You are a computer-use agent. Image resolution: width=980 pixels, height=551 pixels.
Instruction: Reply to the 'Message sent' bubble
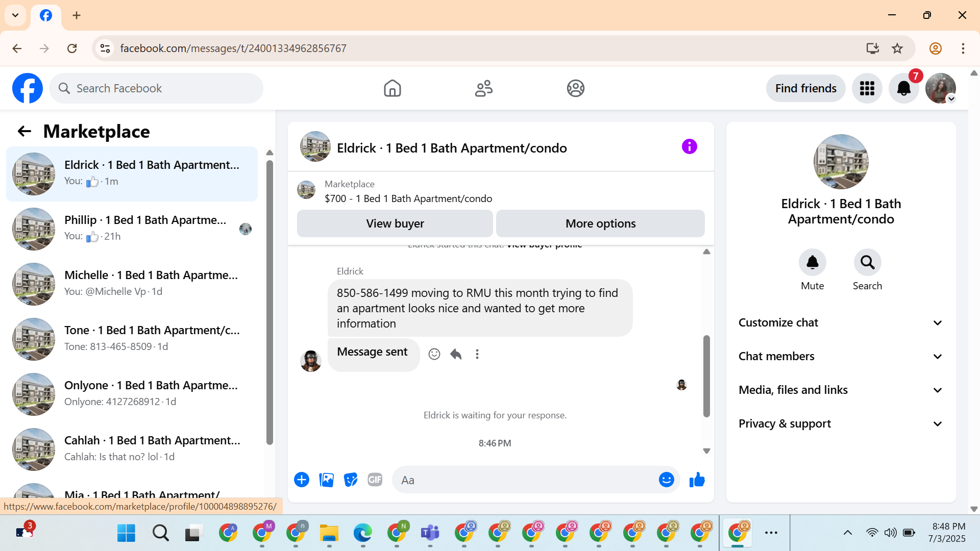pyautogui.click(x=456, y=354)
